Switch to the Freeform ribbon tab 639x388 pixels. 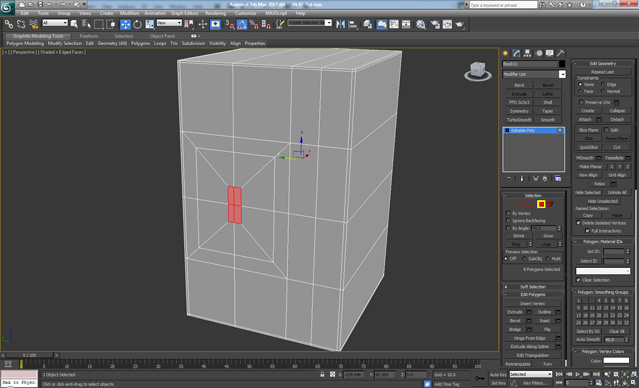click(89, 36)
